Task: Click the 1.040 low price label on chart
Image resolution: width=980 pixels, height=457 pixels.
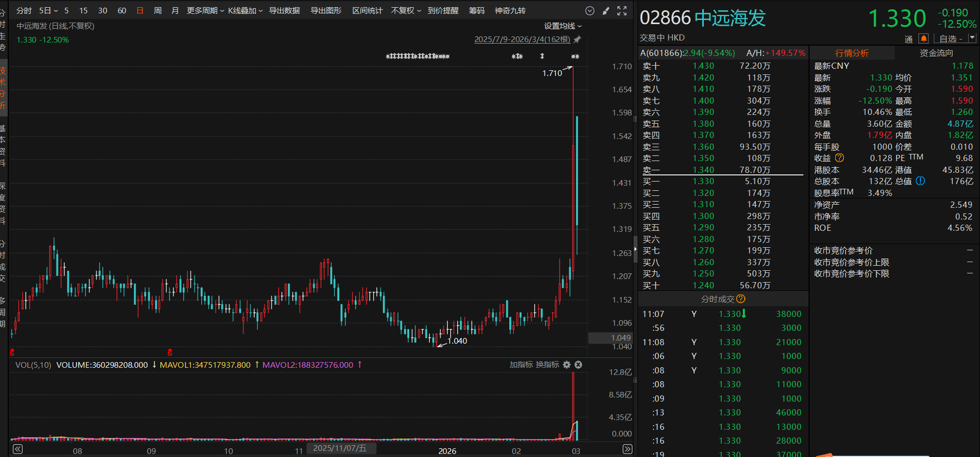Action: [457, 341]
